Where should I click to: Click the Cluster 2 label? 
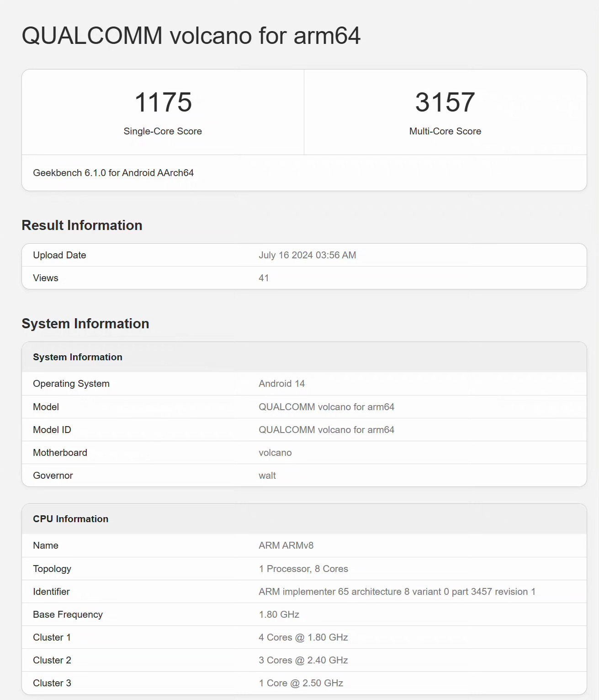click(x=52, y=660)
